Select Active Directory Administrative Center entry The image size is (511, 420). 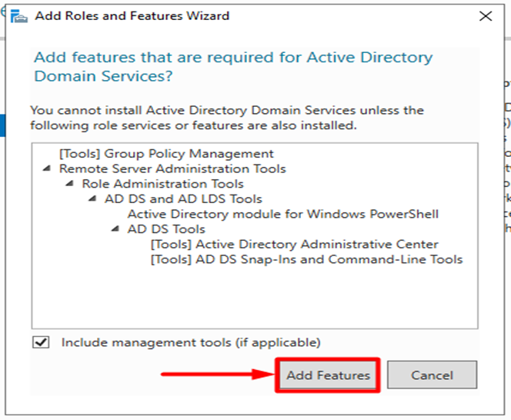tap(294, 244)
